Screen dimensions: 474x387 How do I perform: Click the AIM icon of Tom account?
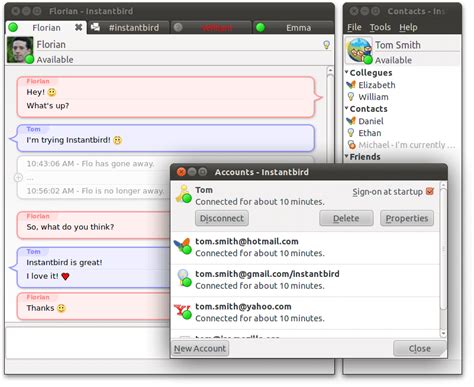[183, 194]
